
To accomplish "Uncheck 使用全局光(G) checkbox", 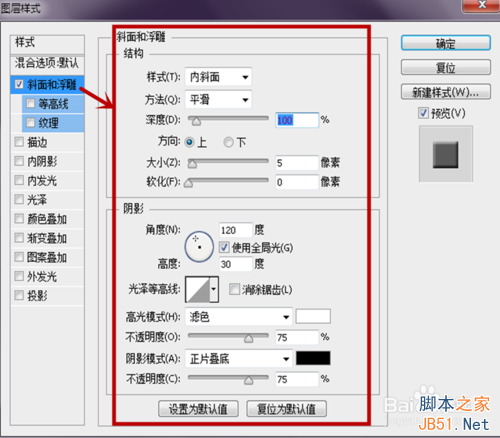I will coord(224,247).
